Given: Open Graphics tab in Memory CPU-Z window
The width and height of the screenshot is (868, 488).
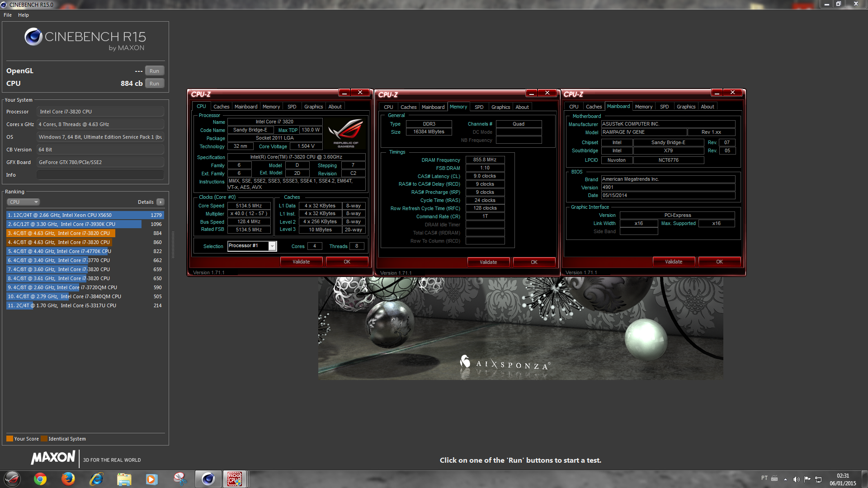Looking at the screenshot, I should pos(500,107).
